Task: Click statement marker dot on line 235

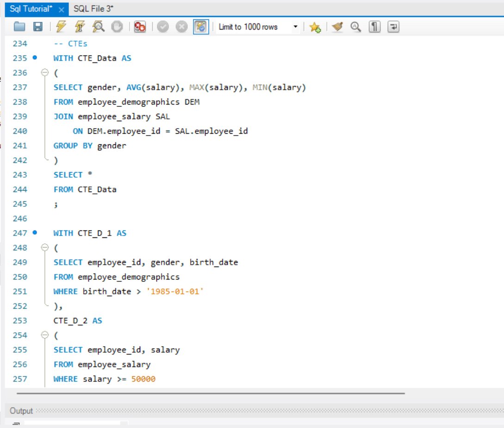Action: coord(35,57)
